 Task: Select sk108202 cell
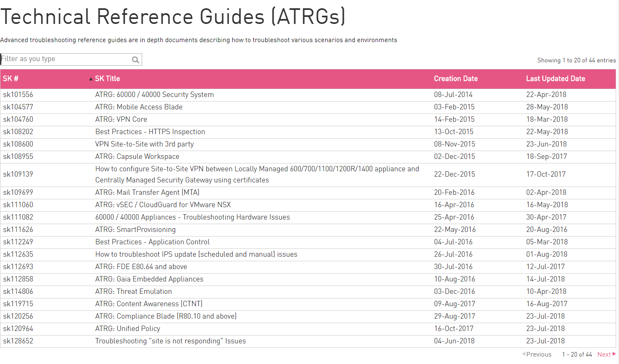(x=18, y=132)
